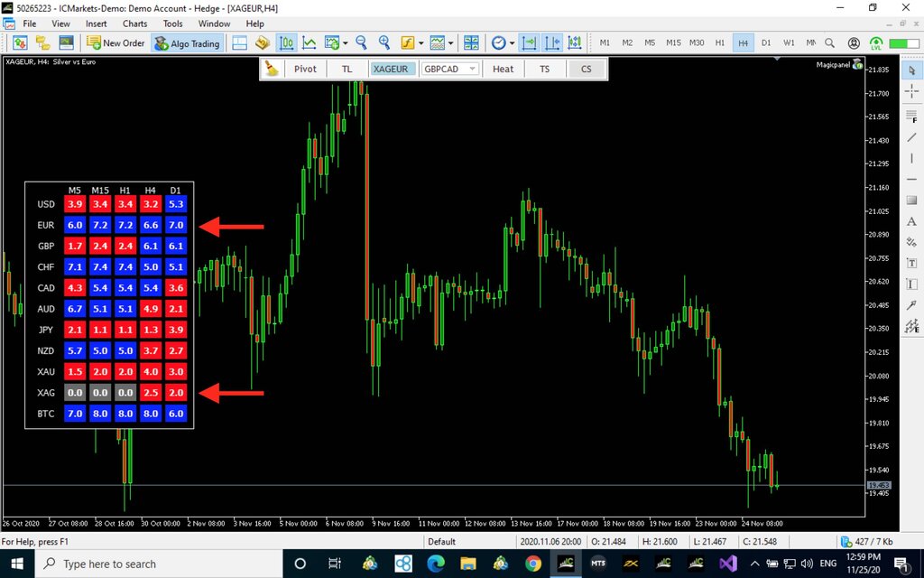Click the TS button in panel

(x=544, y=69)
